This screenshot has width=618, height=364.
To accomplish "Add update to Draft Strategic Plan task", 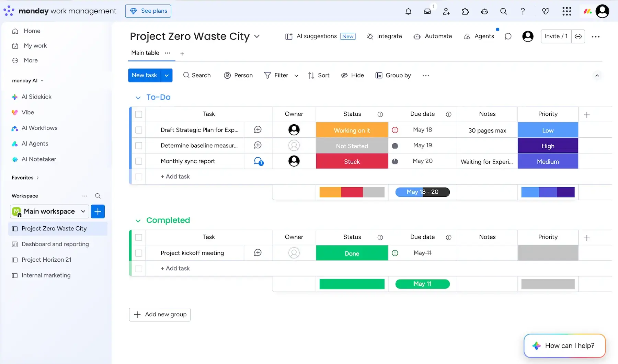I will (x=258, y=129).
